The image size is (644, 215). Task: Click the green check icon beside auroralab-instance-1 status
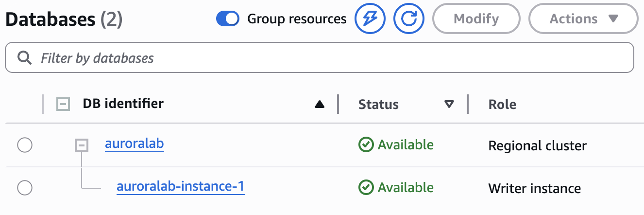366,187
